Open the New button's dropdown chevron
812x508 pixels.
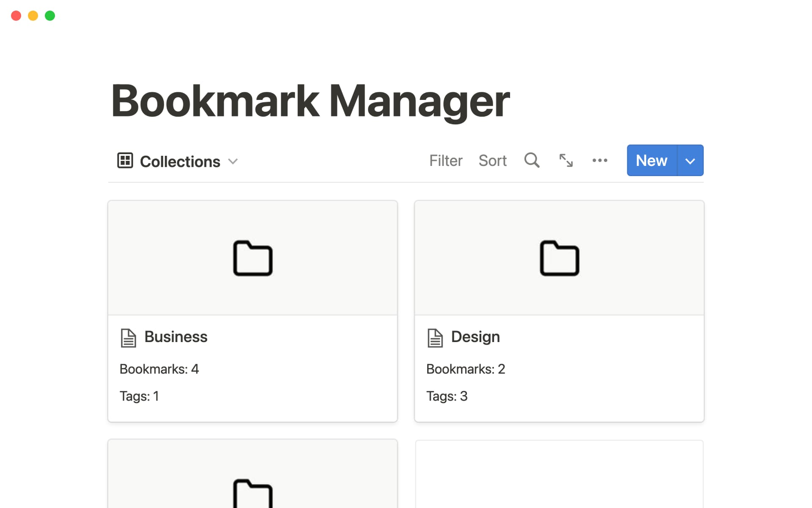[690, 160]
